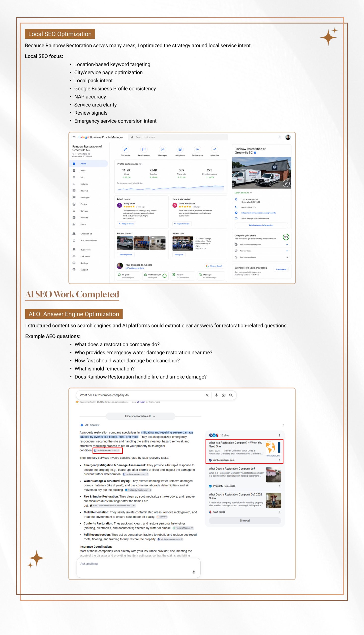Screen dimensions: 364x635
Task: Open the Google apps grid icon
Action: (x=280, y=137)
